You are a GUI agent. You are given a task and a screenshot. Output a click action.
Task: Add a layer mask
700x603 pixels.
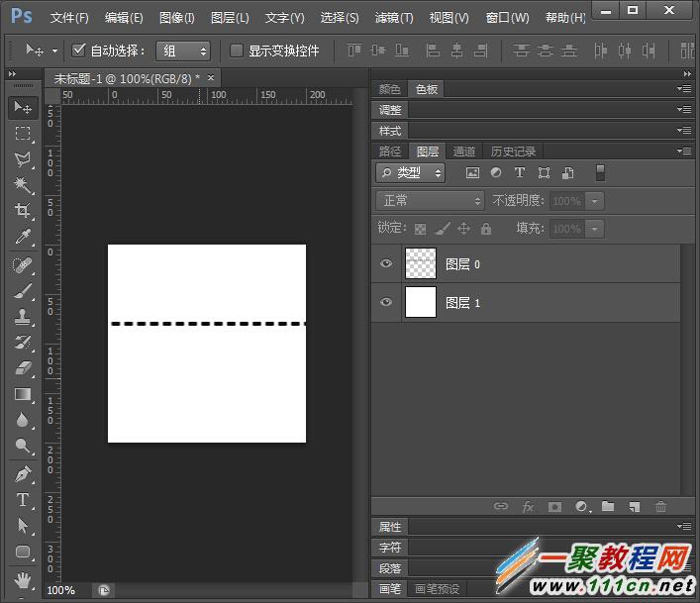(554, 507)
